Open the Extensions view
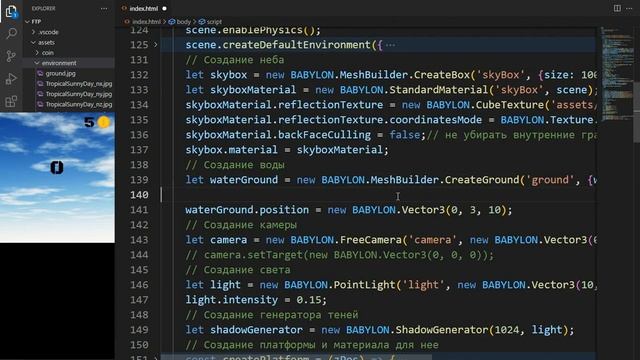640x360 pixels. [11, 101]
